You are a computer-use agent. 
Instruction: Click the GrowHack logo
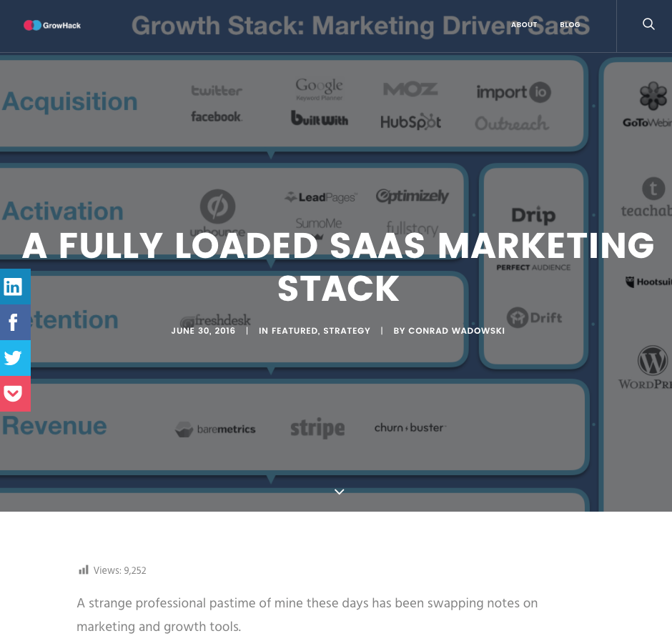click(x=52, y=25)
